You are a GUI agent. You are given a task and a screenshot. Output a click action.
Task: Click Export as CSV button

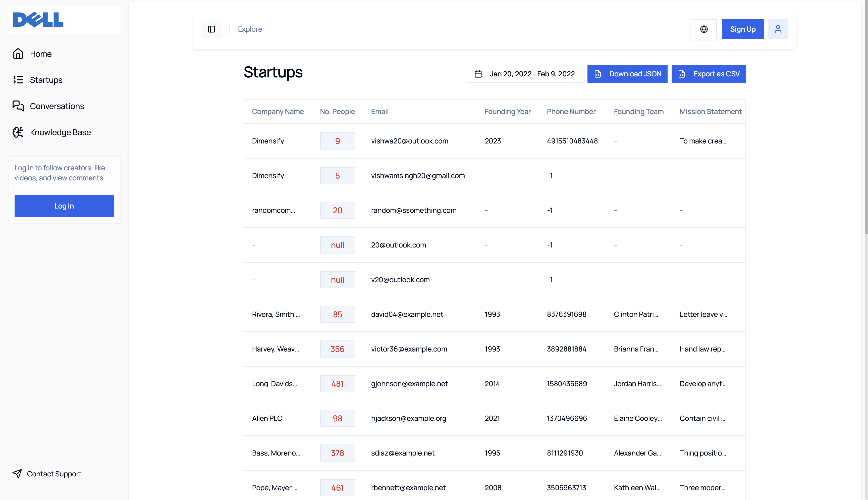point(709,74)
